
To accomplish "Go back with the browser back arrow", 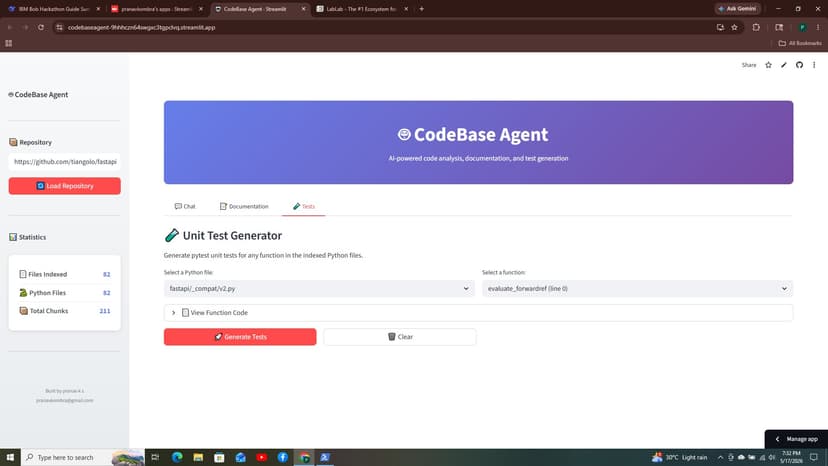I will tap(10, 27).
